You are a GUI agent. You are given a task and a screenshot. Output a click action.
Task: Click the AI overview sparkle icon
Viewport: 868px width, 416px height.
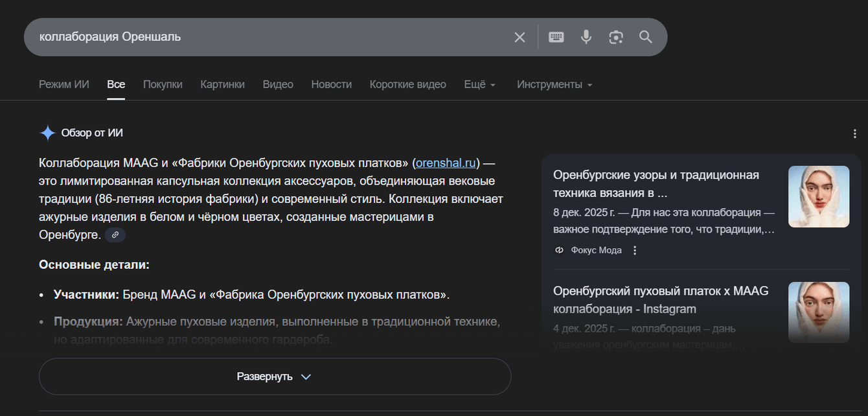click(48, 133)
